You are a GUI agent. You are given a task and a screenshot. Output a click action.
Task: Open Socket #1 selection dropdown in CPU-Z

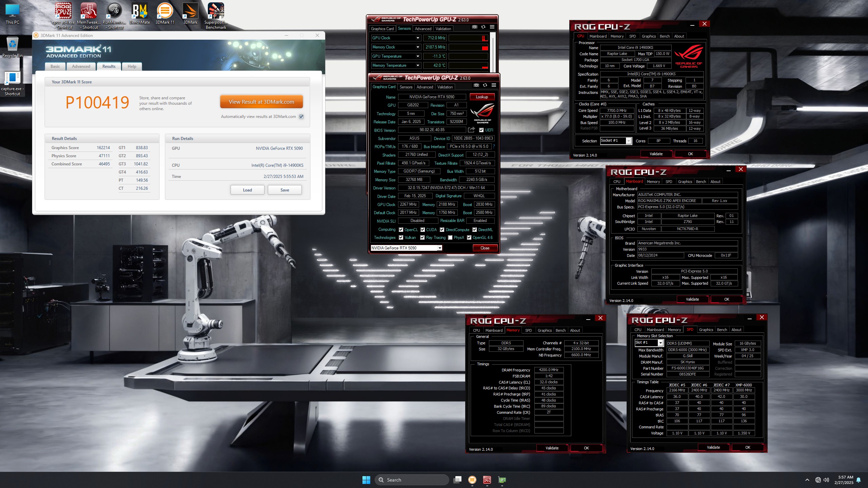(x=616, y=141)
